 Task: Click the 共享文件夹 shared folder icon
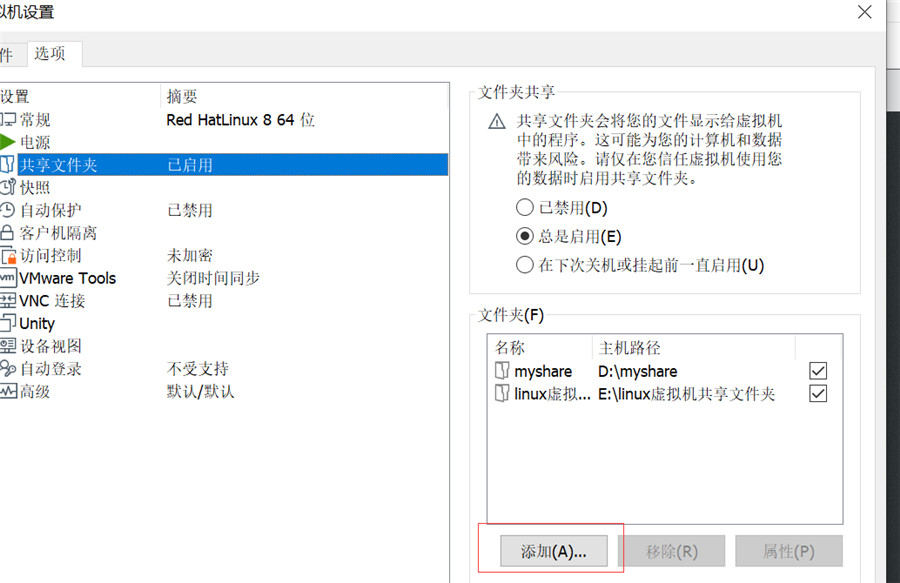click(x=7, y=165)
